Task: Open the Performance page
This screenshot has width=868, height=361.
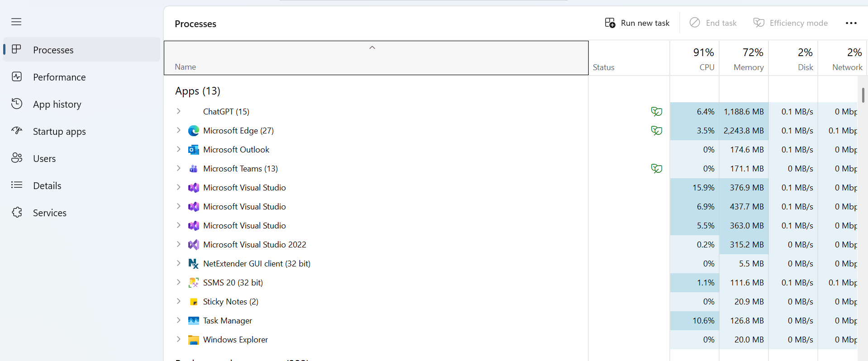Action: pos(81,77)
